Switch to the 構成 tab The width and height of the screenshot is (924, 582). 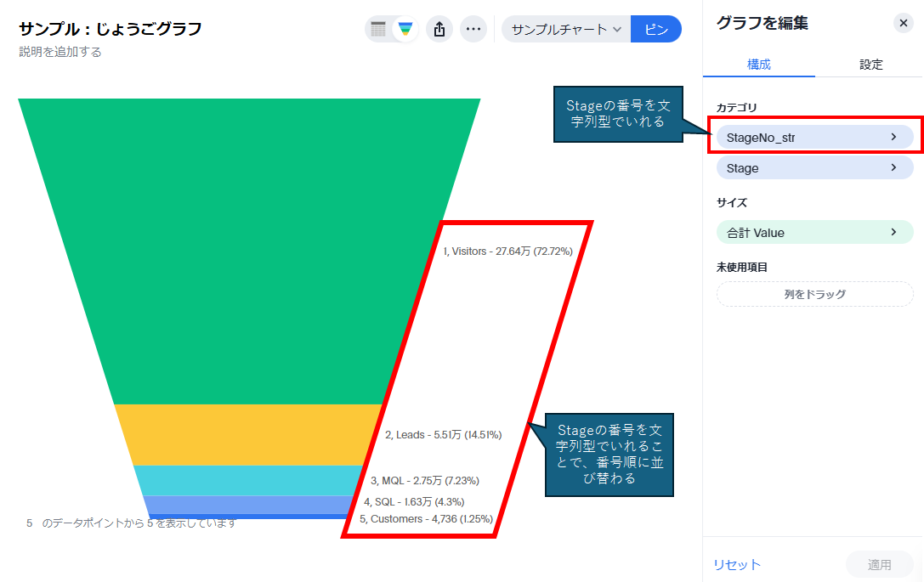pyautogui.click(x=759, y=65)
